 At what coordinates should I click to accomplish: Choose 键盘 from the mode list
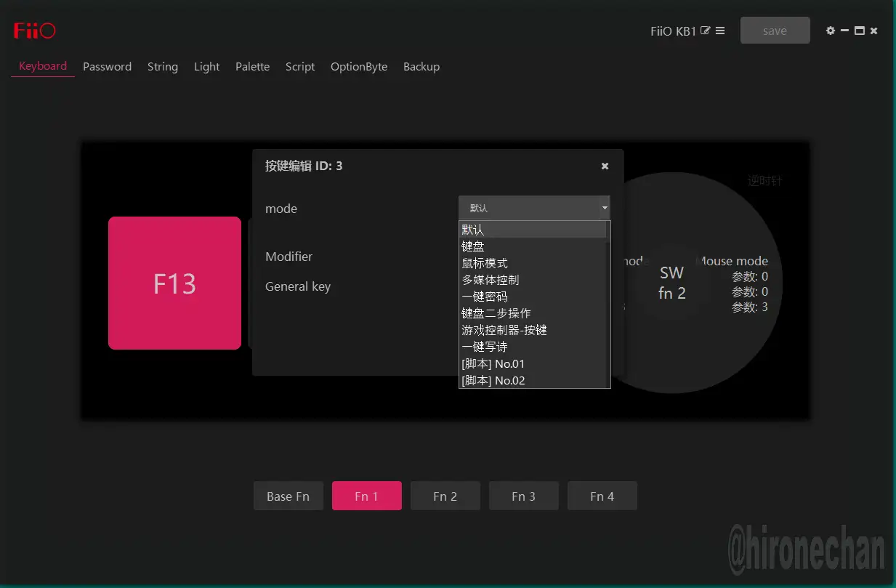point(473,246)
